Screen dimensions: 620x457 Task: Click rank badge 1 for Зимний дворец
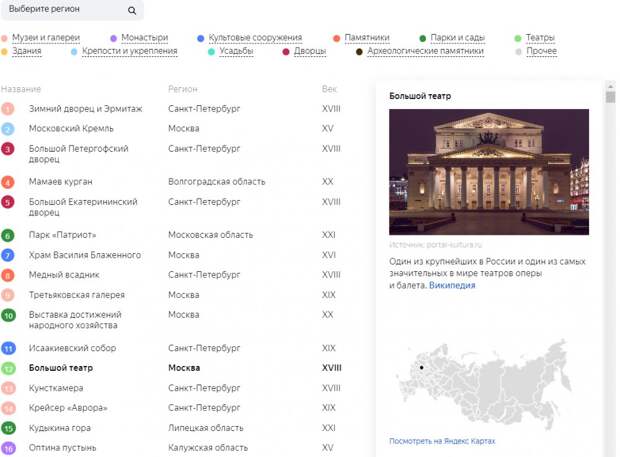8,109
